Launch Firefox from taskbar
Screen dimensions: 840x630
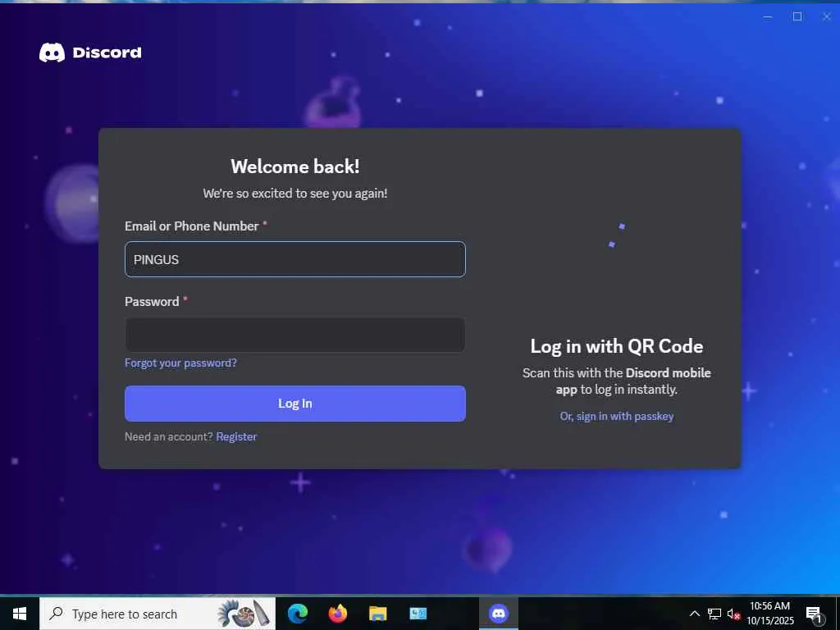337,614
